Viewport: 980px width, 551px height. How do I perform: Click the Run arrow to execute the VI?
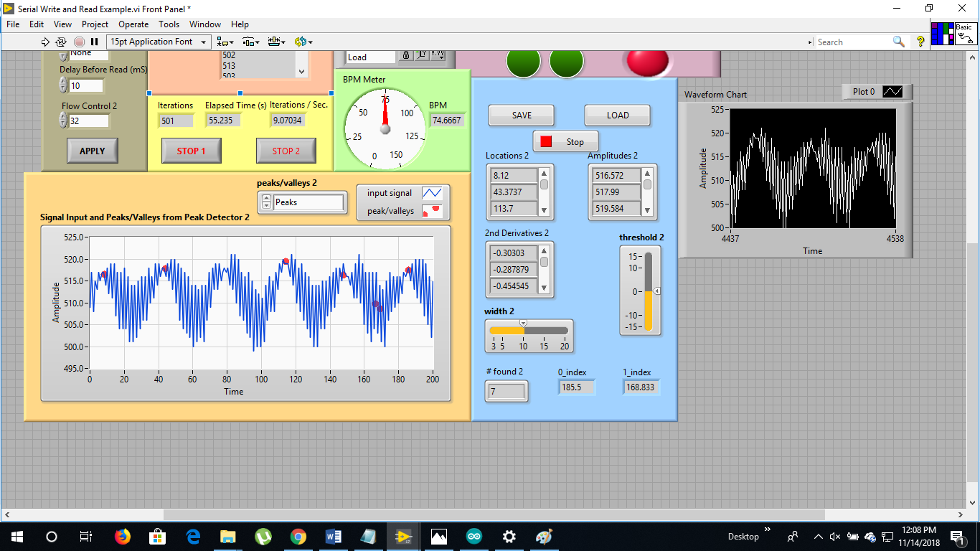coord(45,42)
